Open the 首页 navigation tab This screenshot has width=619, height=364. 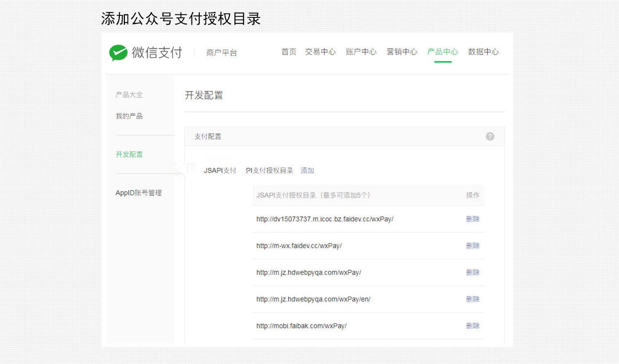(x=289, y=52)
